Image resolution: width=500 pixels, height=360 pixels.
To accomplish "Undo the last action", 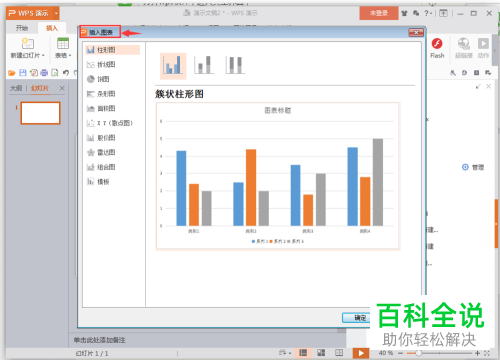I will tap(66, 73).
